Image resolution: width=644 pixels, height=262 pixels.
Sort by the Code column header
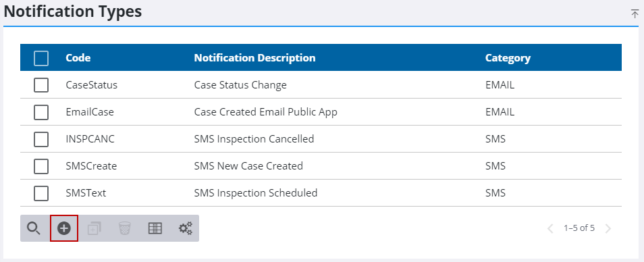pyautogui.click(x=78, y=58)
